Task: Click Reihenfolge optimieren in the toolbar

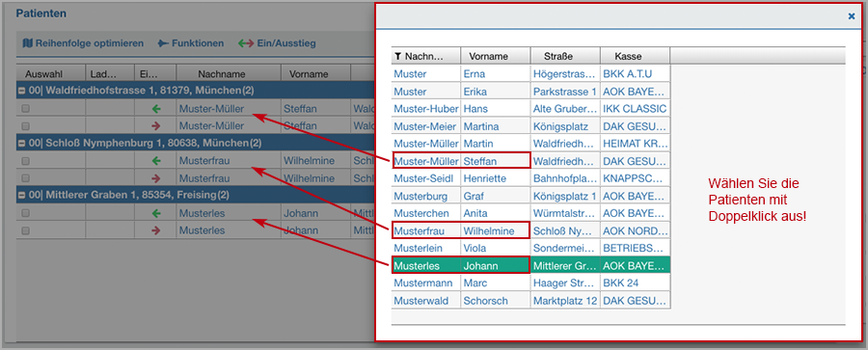Action: (x=83, y=43)
